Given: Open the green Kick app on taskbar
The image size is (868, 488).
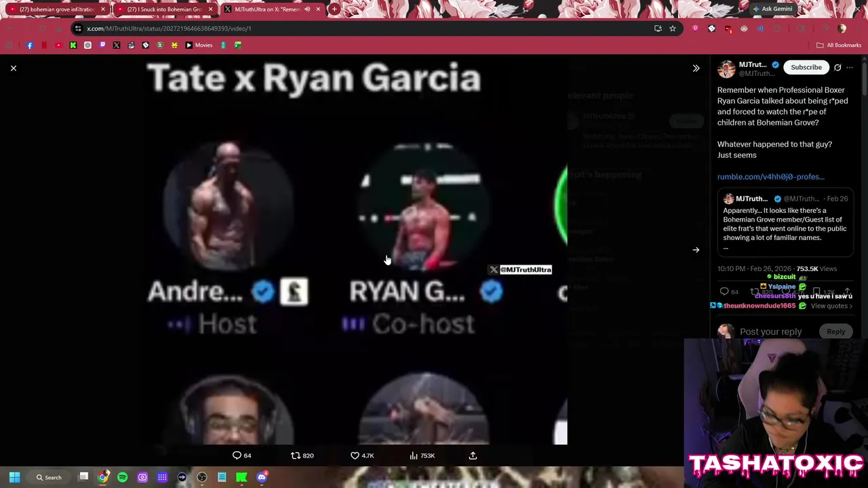Looking at the screenshot, I should (241, 477).
